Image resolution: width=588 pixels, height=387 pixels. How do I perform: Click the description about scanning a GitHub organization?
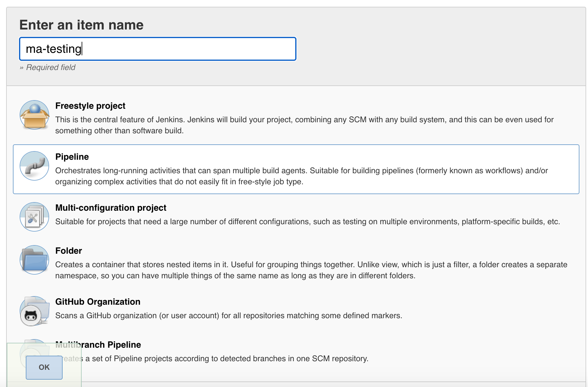[229, 316]
